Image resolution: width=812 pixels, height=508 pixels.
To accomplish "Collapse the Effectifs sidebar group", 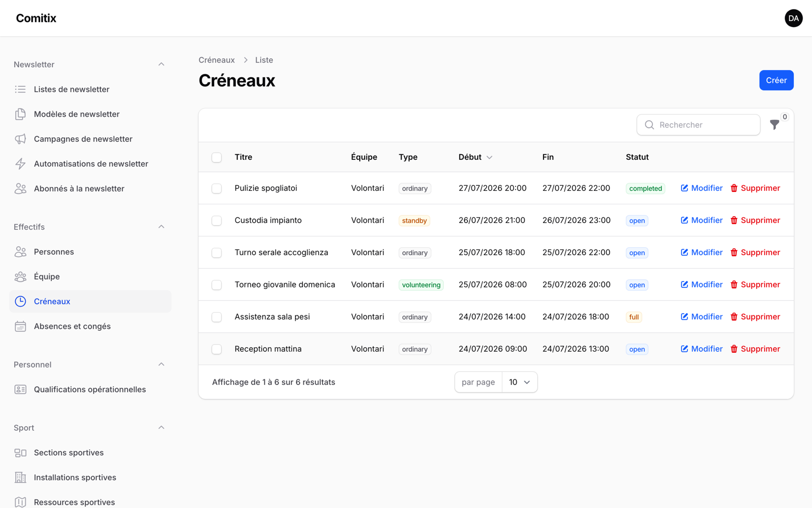I will [x=161, y=227].
